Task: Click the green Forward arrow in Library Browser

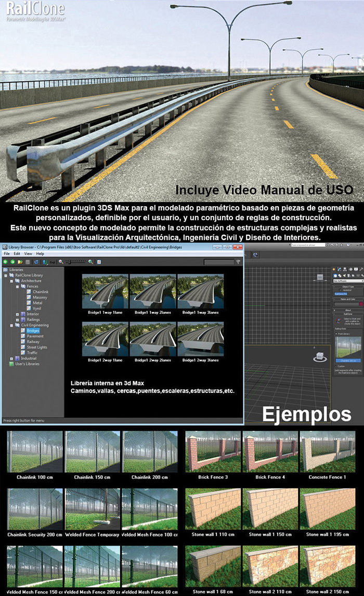Action: pos(12,262)
